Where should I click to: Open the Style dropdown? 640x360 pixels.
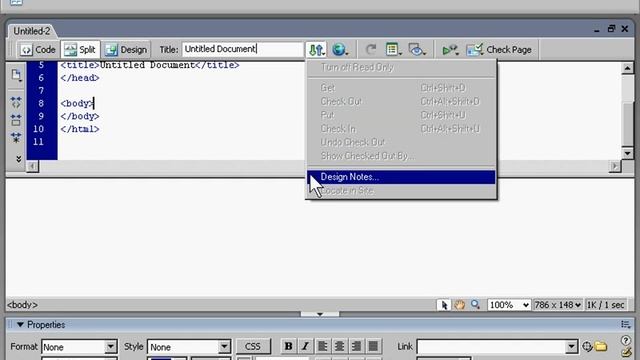click(189, 347)
